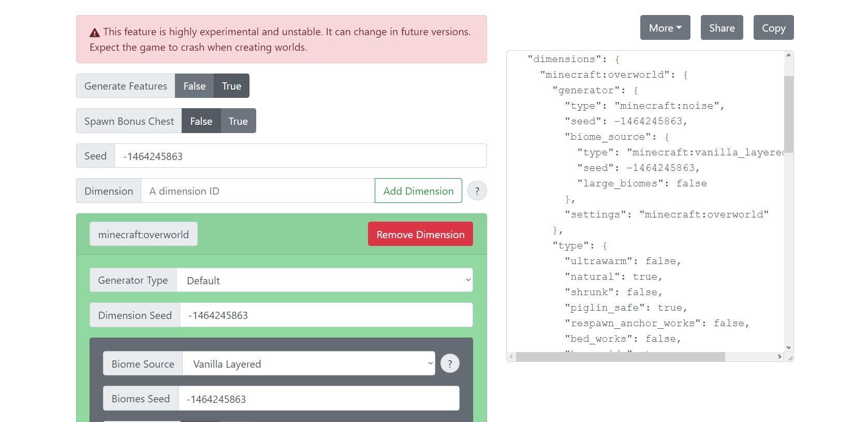Focus the Dimension ID input field
Screen dimensions: 868x422
258,191
